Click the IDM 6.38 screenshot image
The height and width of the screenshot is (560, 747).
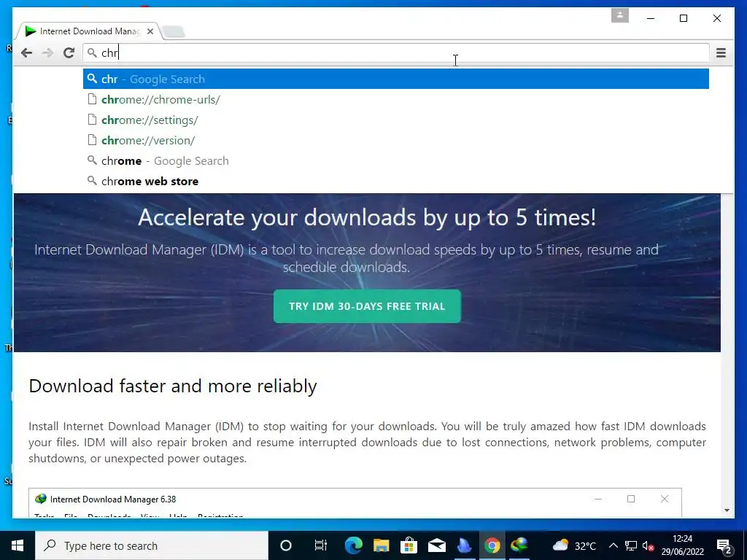(355, 502)
